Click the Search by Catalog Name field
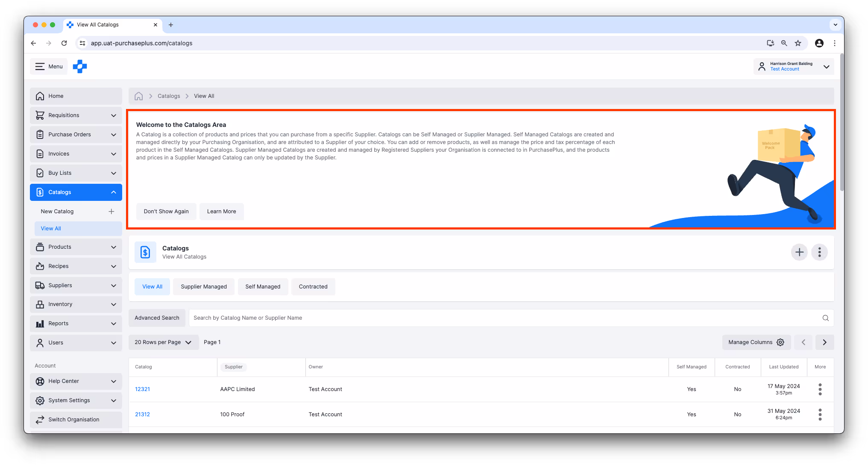The width and height of the screenshot is (868, 465). pyautogui.click(x=504, y=318)
